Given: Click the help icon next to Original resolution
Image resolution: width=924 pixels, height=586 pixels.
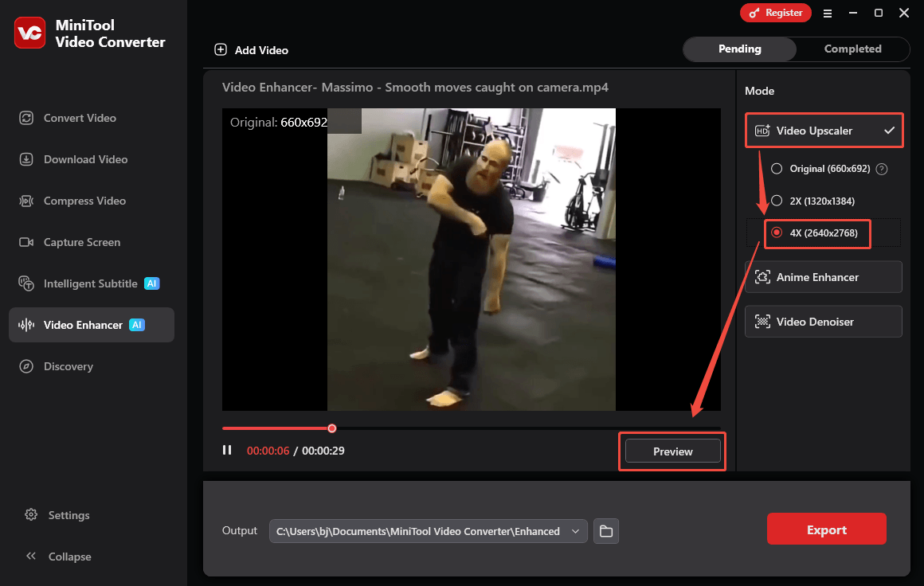Looking at the screenshot, I should click(882, 169).
